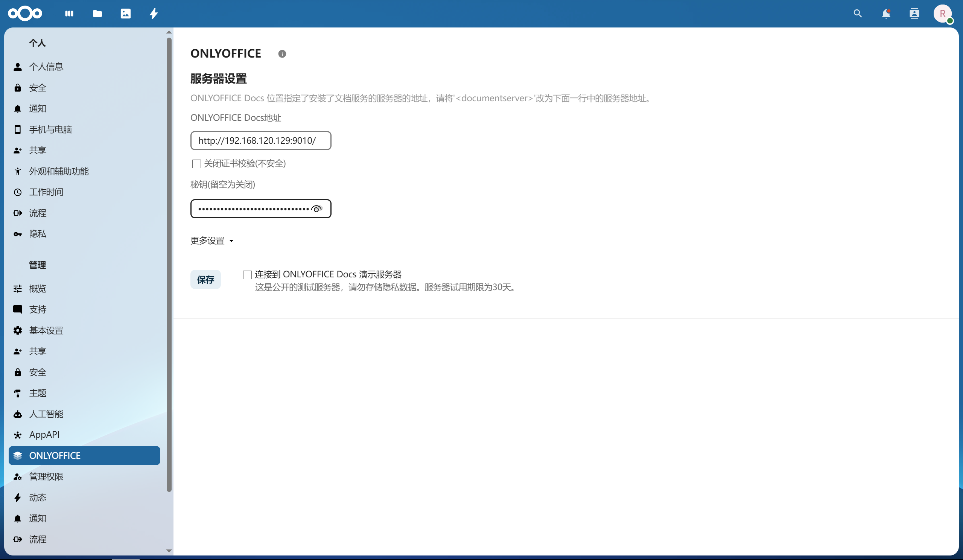Image resolution: width=963 pixels, height=560 pixels.
Task: Open the Photos app icon
Action: pos(126,14)
